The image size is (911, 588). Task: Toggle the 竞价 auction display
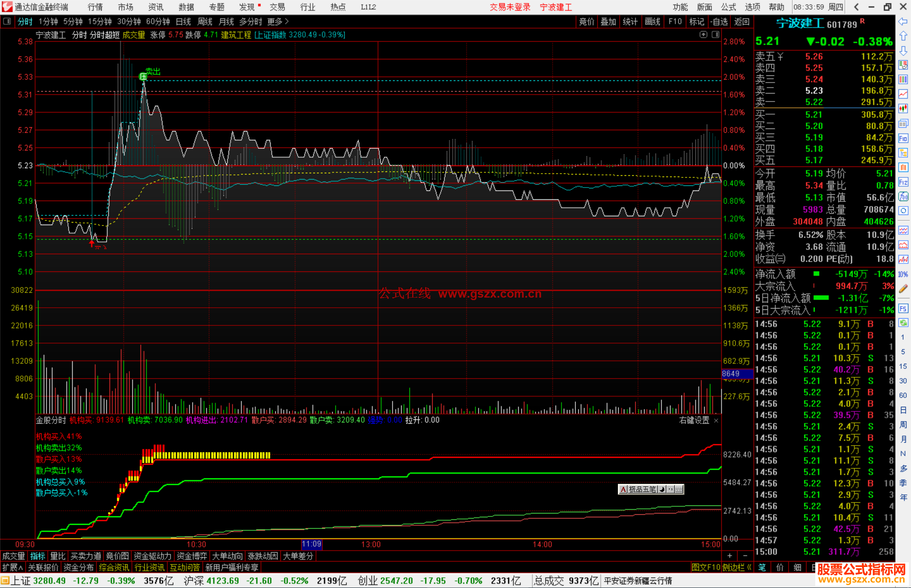[x=587, y=21]
